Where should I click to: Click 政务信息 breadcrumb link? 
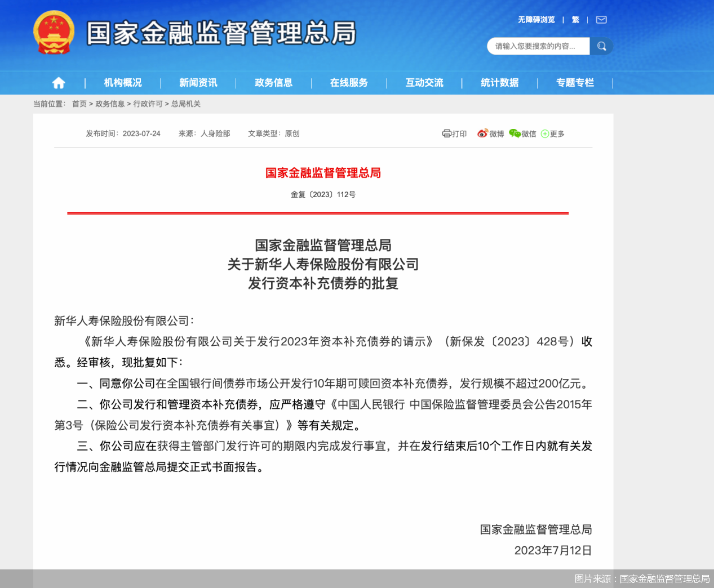coord(110,104)
